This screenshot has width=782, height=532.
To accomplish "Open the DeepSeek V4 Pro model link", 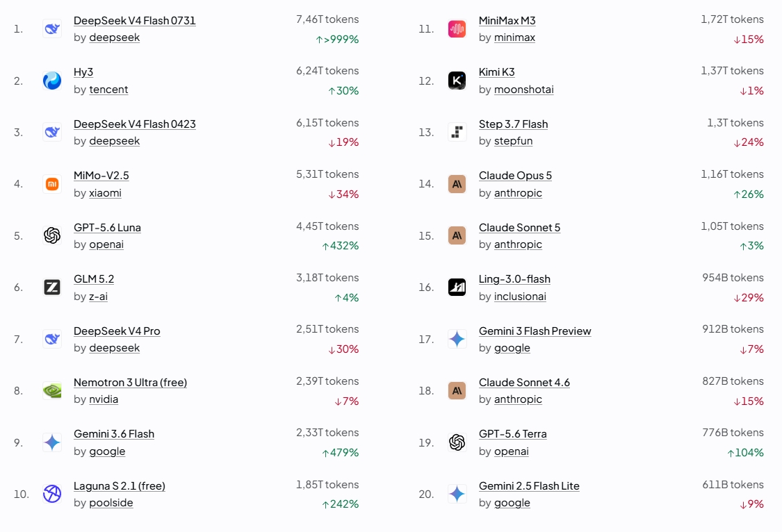I will click(117, 331).
